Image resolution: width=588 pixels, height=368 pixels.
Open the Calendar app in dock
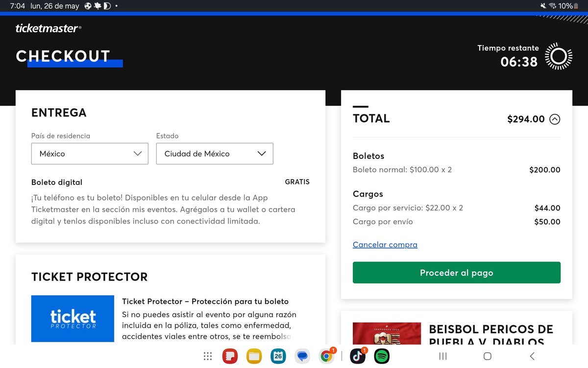point(278,356)
